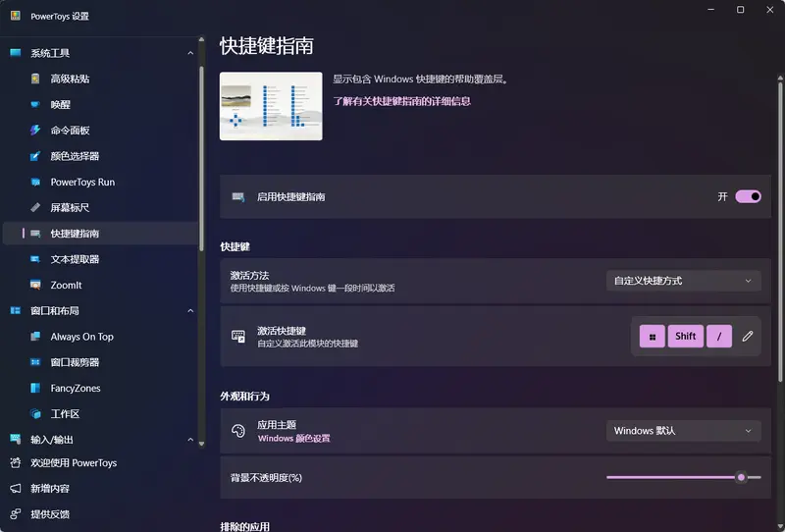Click the 欢迎使用 PowerToys icon
Viewport: 785px width, 532px height.
pos(16,463)
